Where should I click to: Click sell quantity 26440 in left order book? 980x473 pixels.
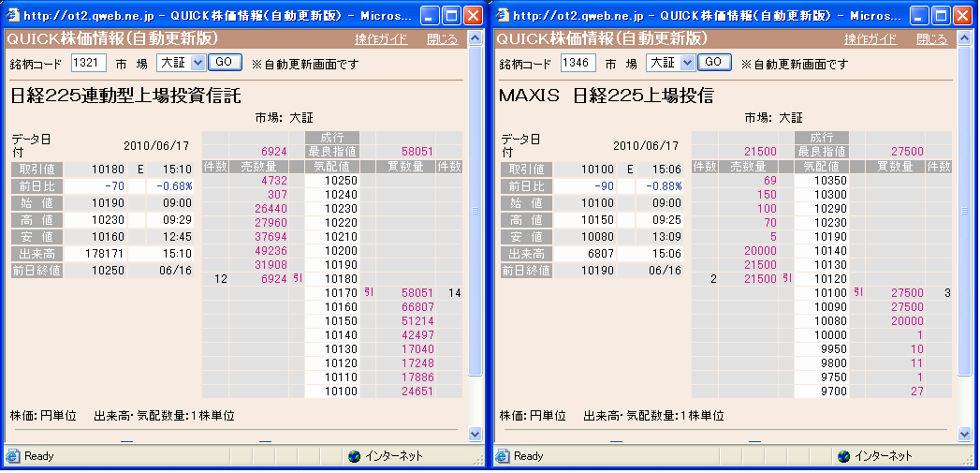(x=271, y=209)
